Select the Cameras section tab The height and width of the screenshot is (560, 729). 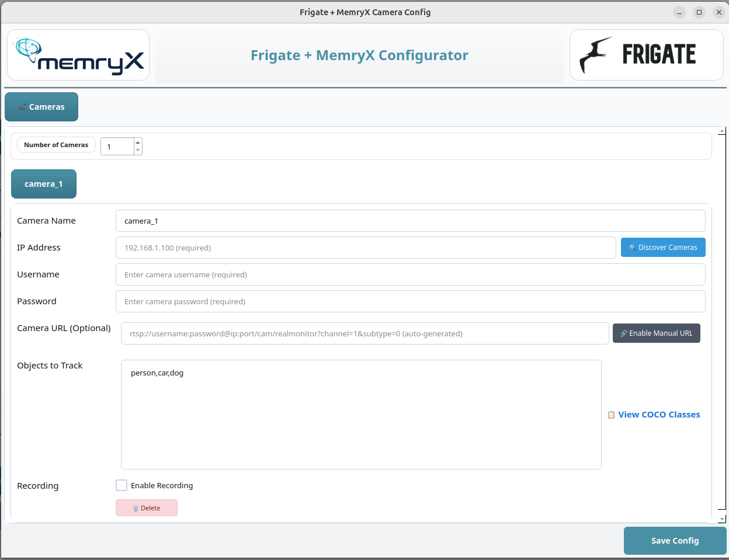click(x=41, y=107)
